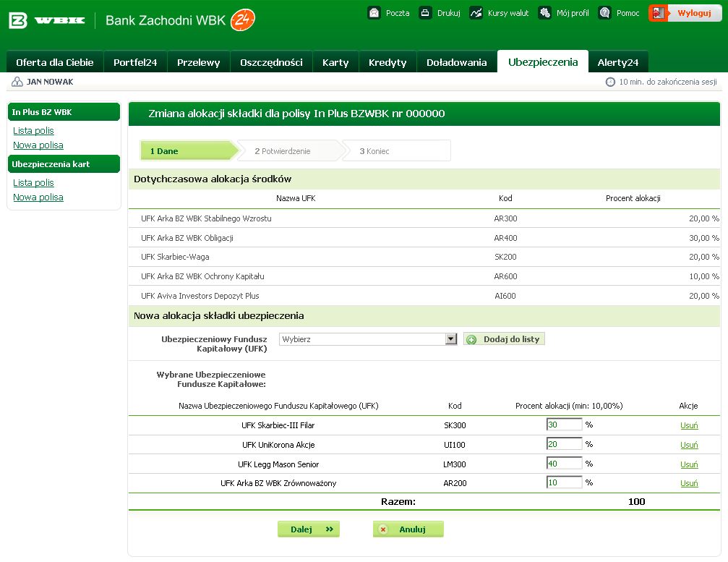
Task: Click the Dalej button
Action: (309, 529)
